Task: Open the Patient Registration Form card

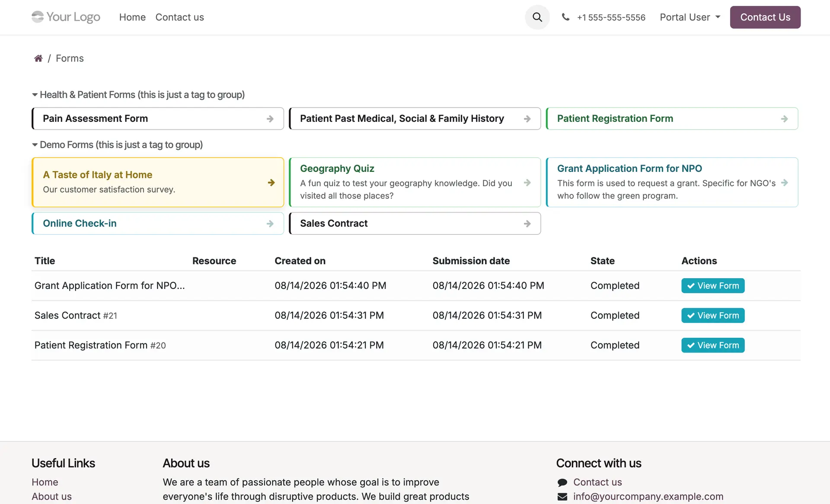Action: point(672,119)
